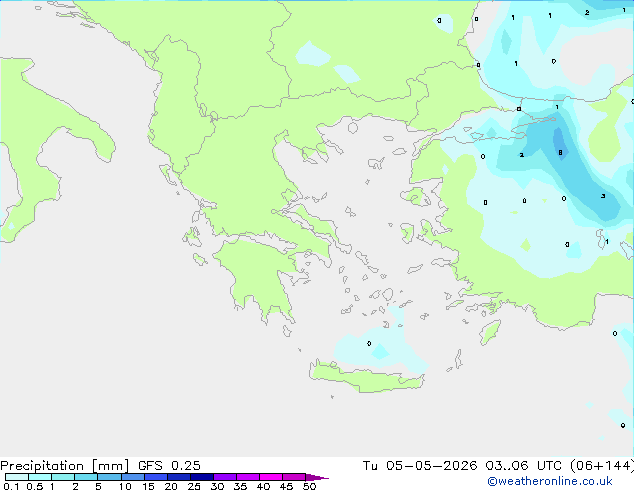Click the legend label '40'
This screenshot has height=490, width=634.
point(263,486)
